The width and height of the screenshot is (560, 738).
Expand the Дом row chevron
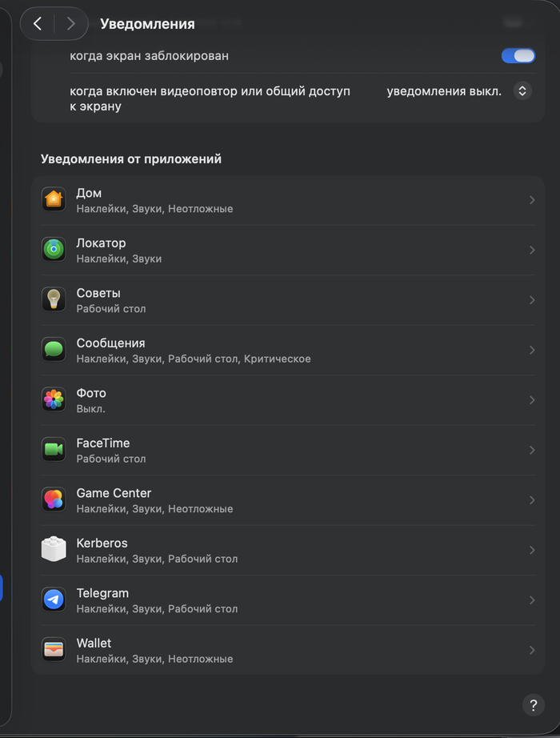coord(532,200)
